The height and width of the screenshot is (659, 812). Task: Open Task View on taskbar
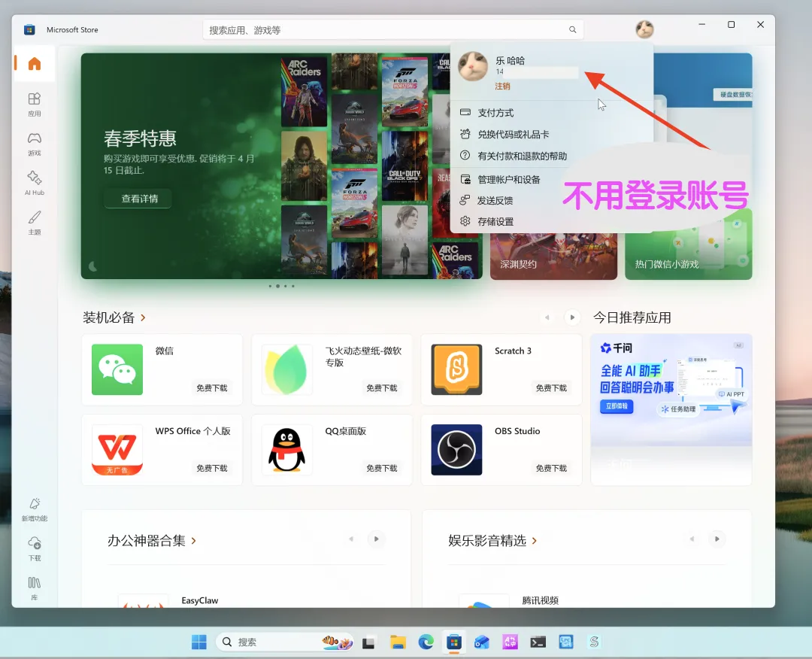tap(368, 642)
